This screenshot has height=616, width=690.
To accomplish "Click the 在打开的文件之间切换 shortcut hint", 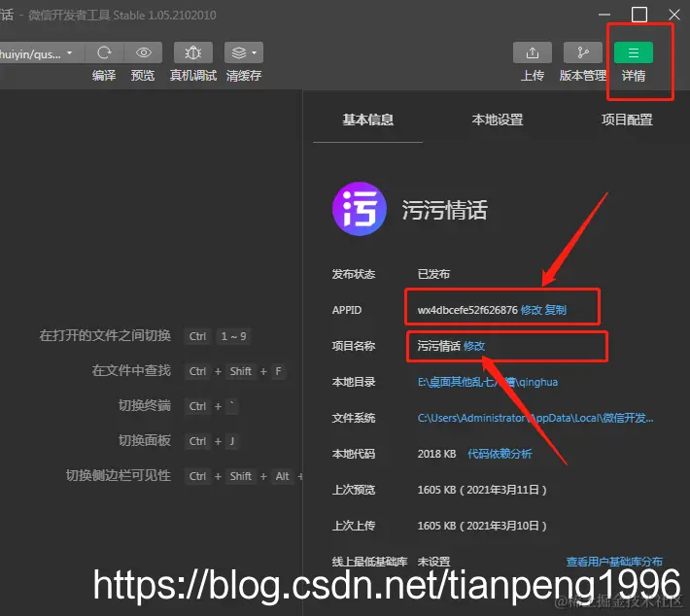I will coord(105,336).
